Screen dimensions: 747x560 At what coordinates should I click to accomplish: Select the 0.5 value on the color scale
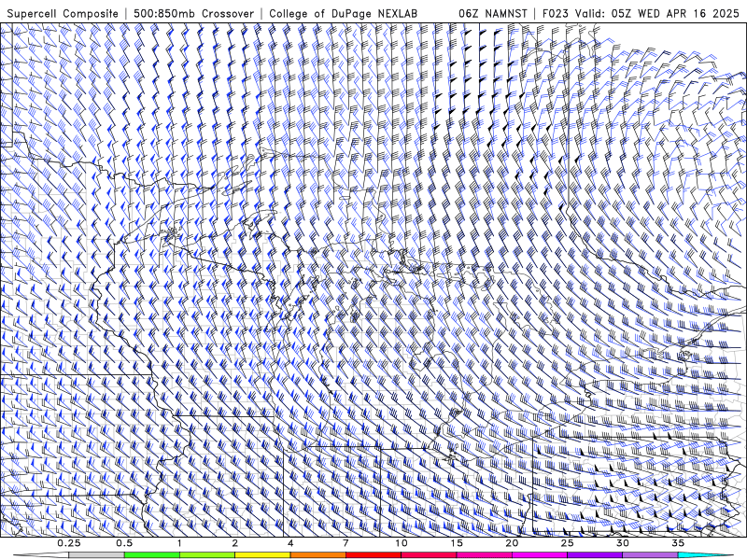tap(124, 543)
